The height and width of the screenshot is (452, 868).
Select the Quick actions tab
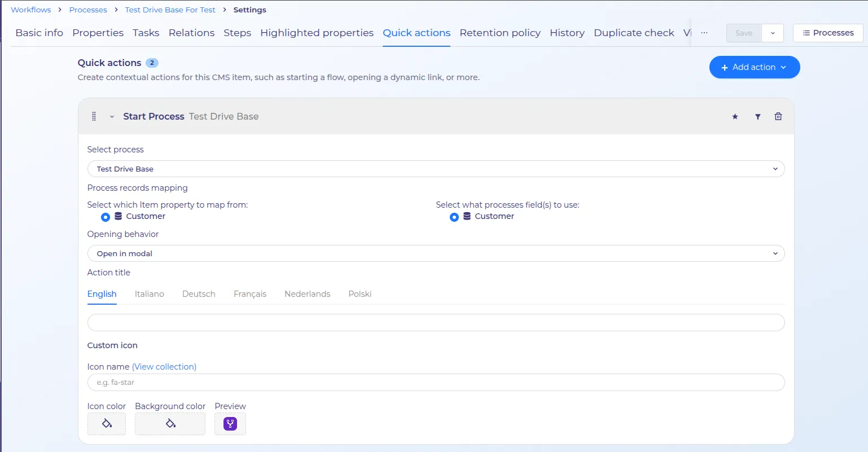coord(417,33)
